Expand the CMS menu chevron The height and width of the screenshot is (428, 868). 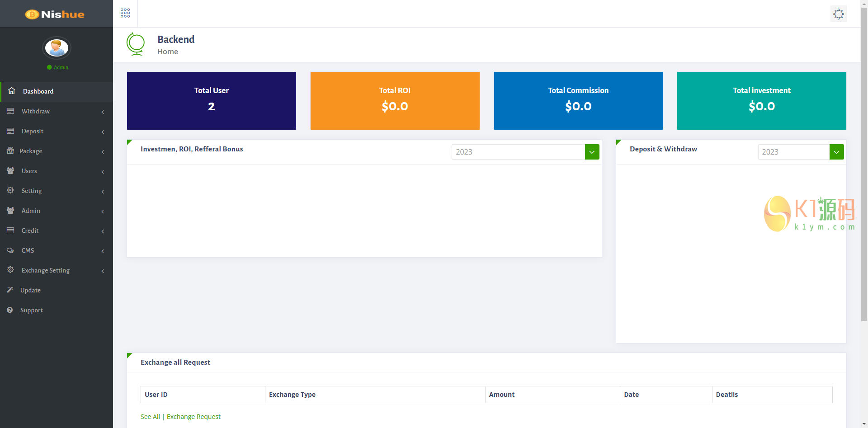coord(103,251)
